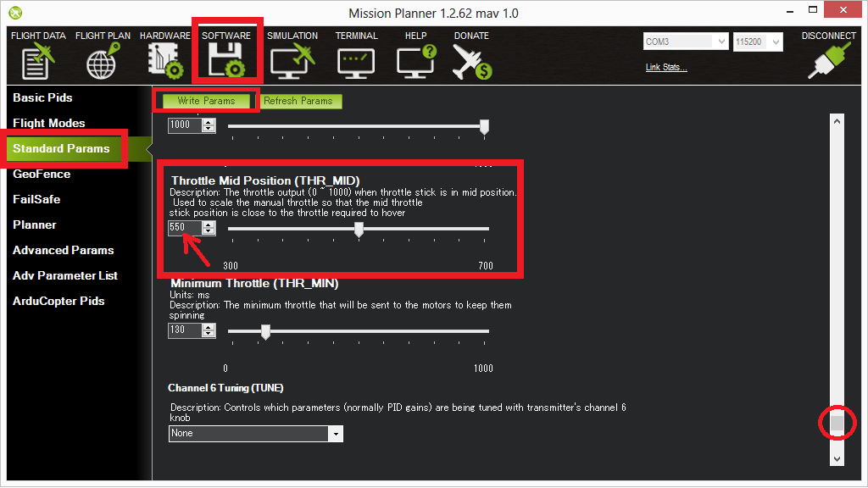Click the Refresh Params button
The image size is (868, 488).
pyautogui.click(x=298, y=101)
